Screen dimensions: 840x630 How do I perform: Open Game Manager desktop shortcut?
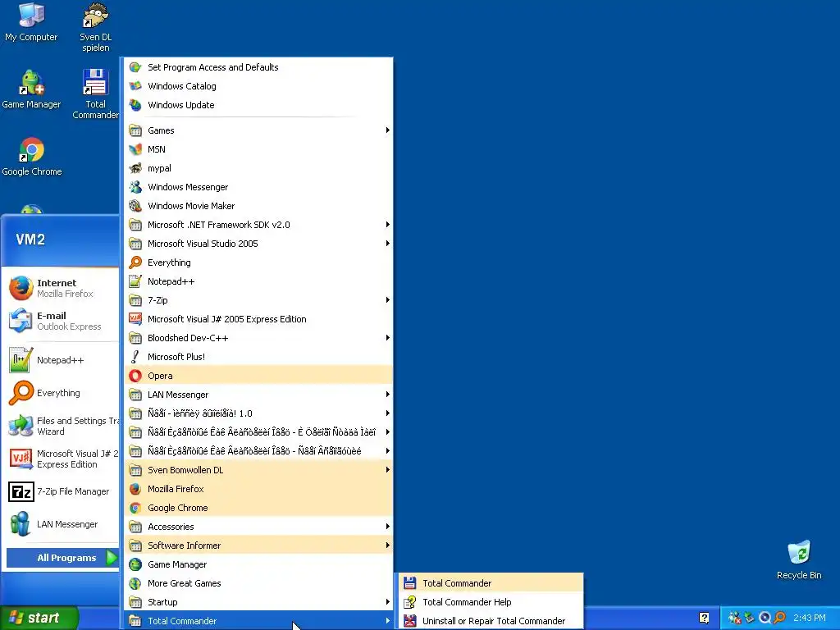coord(31,89)
